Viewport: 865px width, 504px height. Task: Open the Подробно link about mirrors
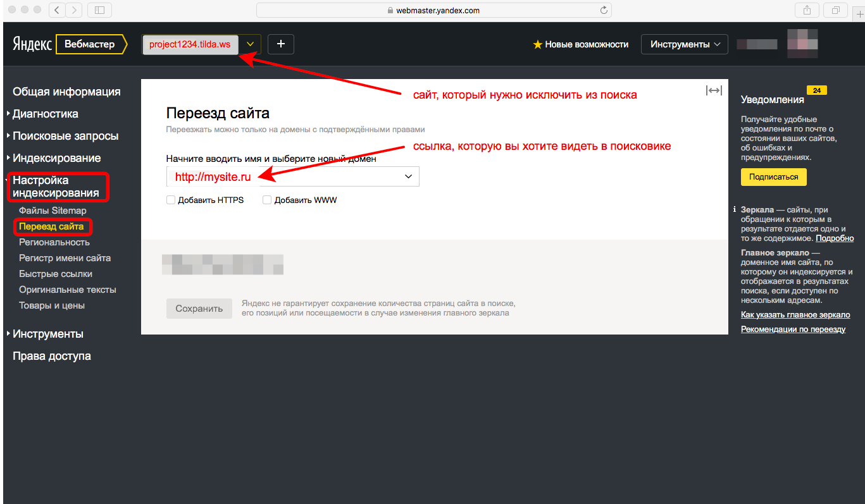coord(835,238)
